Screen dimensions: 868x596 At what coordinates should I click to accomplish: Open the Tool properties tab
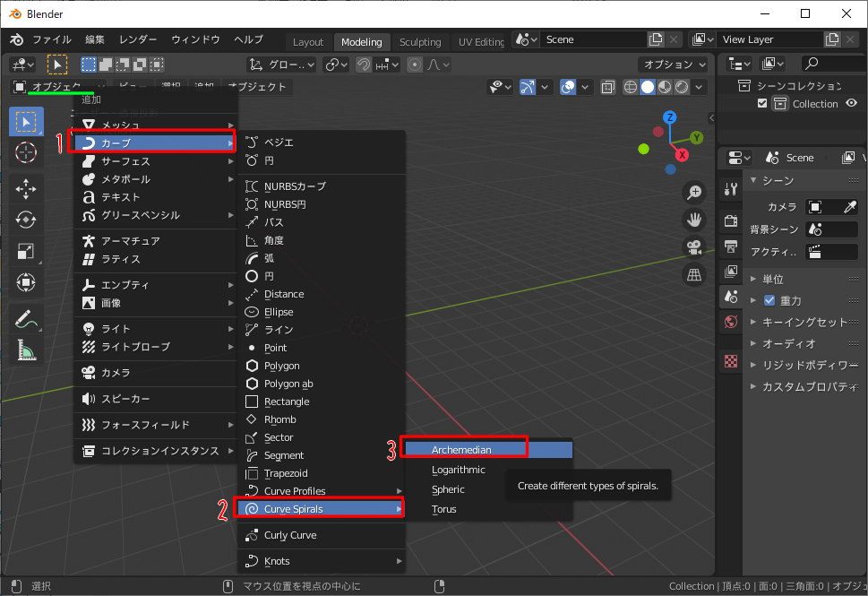[731, 189]
